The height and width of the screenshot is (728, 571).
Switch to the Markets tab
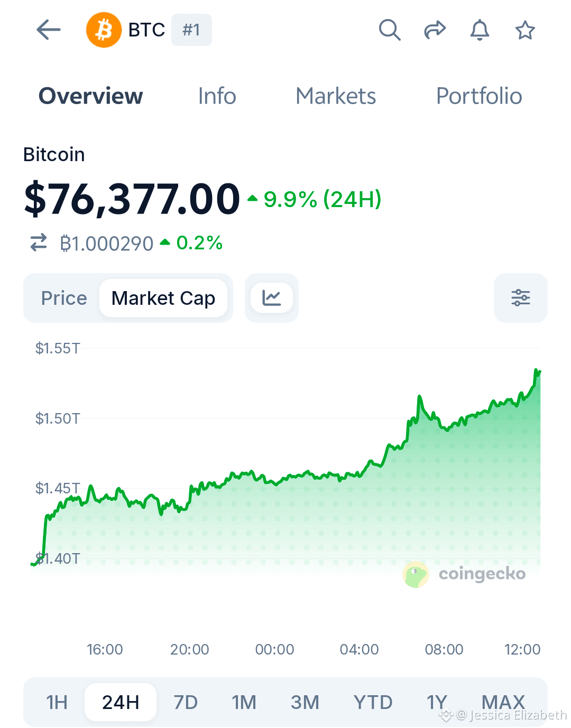336,96
